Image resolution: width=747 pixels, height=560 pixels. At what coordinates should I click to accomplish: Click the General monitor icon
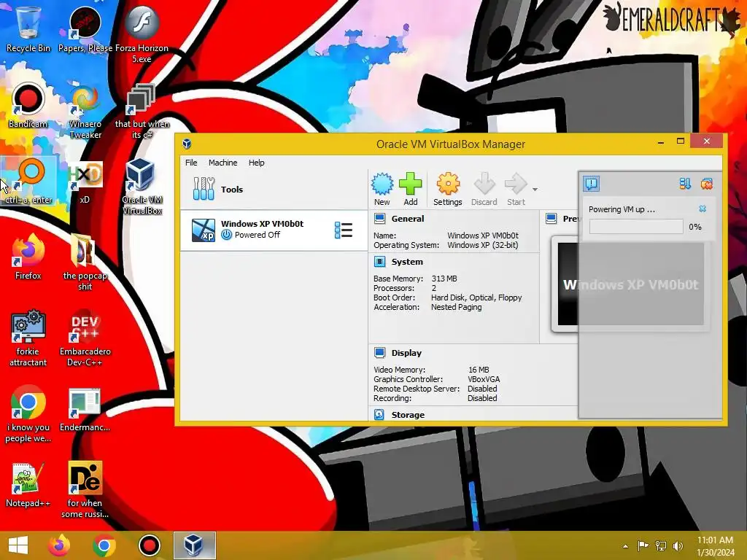379,219
